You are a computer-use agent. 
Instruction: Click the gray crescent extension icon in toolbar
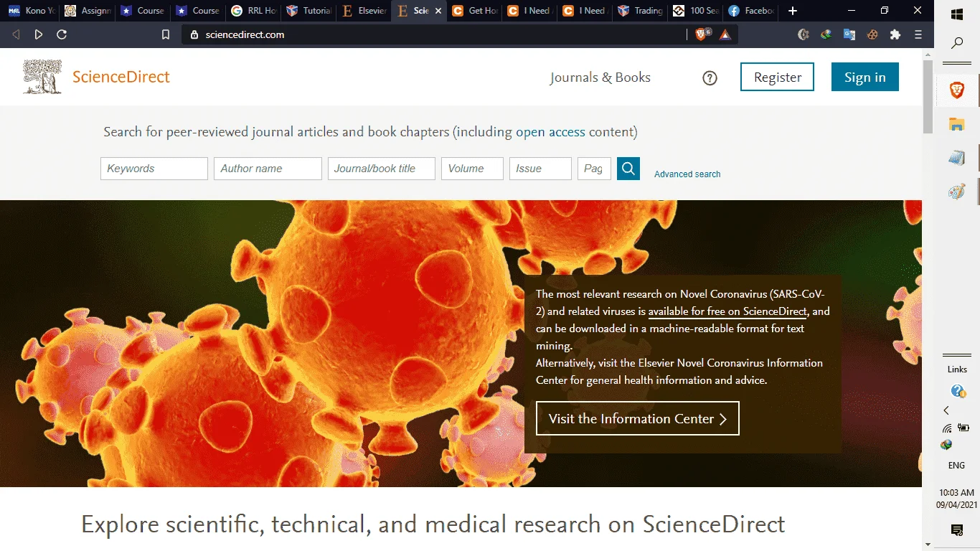804,34
